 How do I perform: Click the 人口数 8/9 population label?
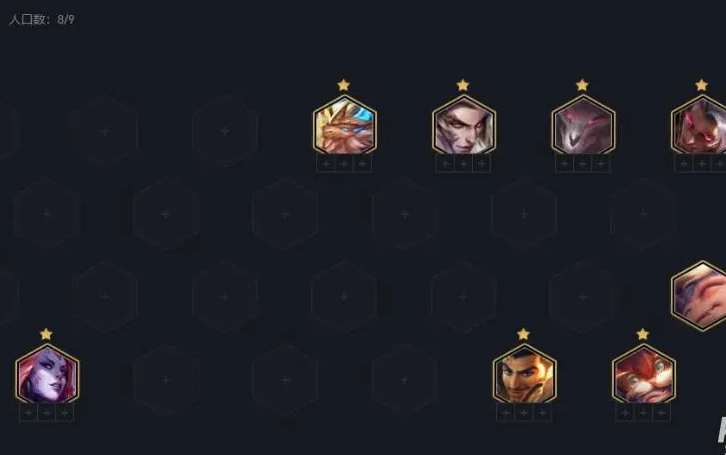pos(42,19)
